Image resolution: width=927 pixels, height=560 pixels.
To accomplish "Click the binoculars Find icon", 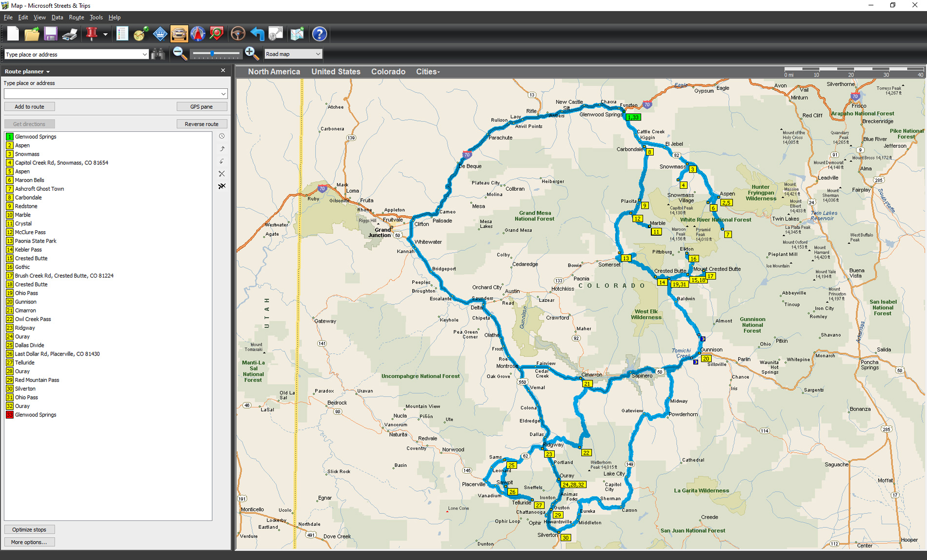I will click(158, 54).
